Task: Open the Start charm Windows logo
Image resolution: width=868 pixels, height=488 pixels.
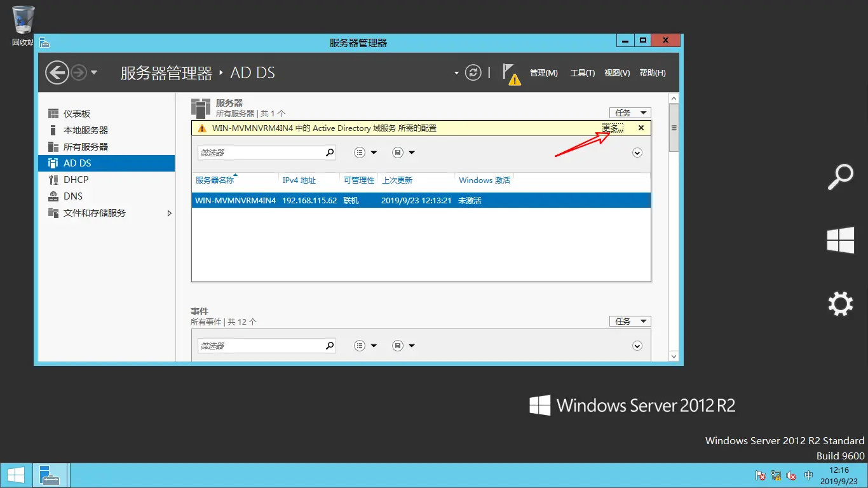Action: pyautogui.click(x=840, y=241)
